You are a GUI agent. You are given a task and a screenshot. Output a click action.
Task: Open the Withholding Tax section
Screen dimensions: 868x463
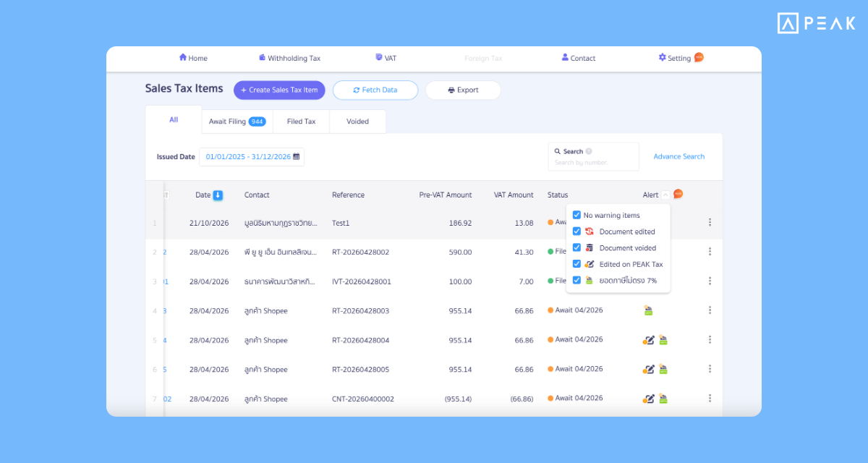pos(288,57)
